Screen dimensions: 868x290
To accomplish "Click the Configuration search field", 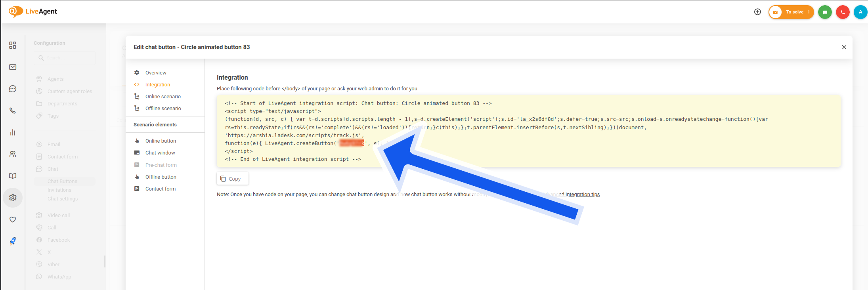I will point(65,58).
